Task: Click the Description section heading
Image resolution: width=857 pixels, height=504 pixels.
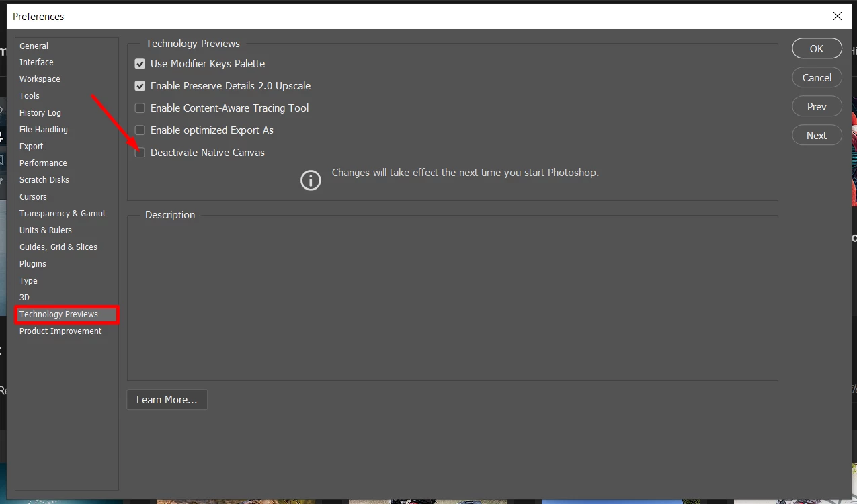Action: tap(170, 215)
